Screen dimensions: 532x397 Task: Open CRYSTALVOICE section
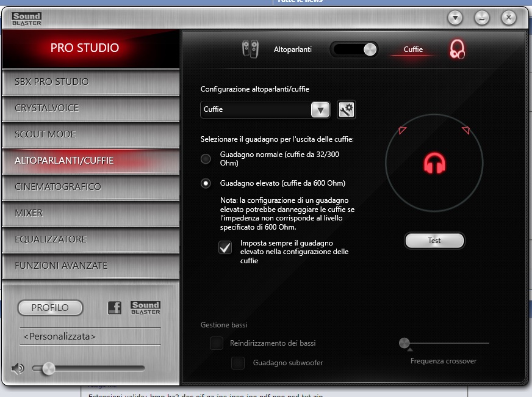(x=90, y=108)
